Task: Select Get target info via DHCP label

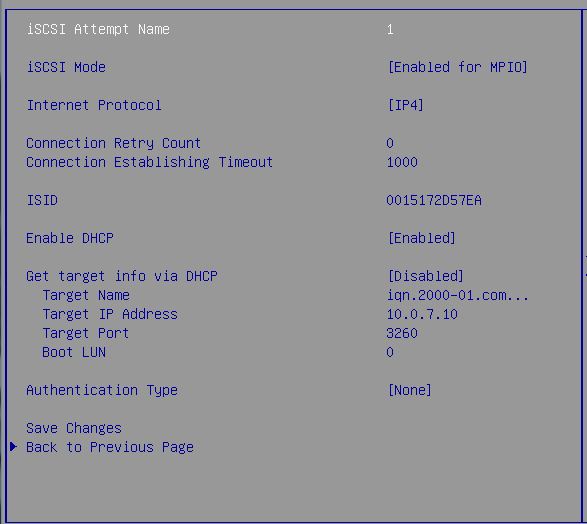Action: pos(122,276)
